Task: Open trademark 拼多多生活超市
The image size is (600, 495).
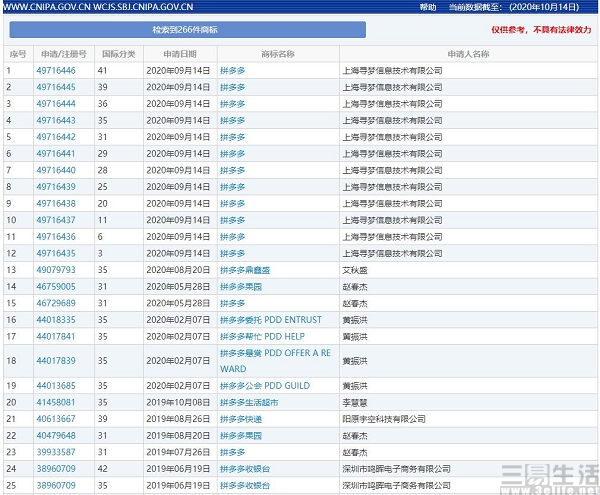Action: point(249,402)
